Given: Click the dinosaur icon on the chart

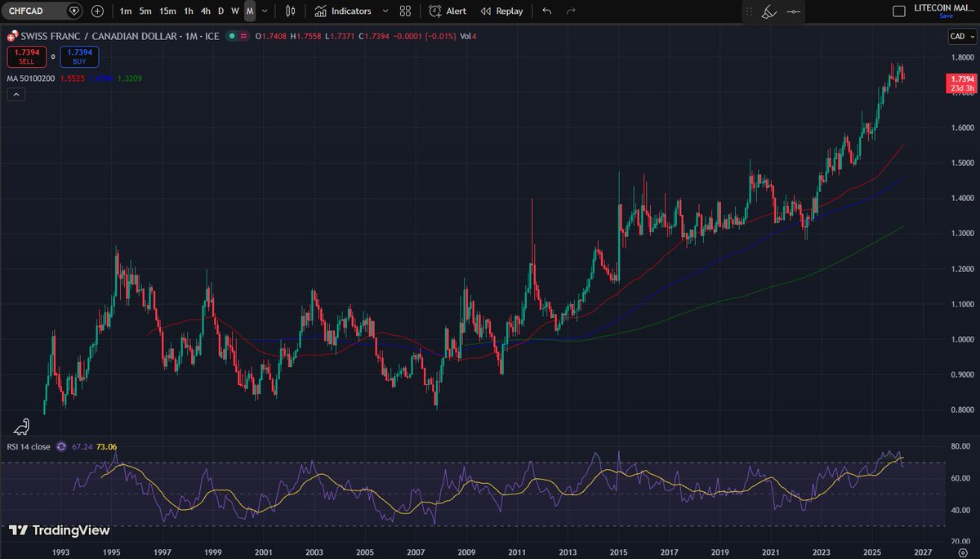Looking at the screenshot, I should [21, 426].
